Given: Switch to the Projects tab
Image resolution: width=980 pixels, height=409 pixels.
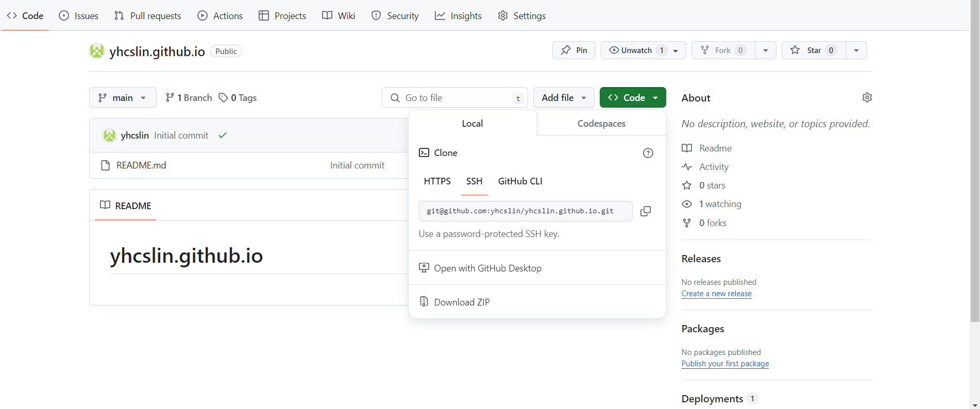Looking at the screenshot, I should [282, 15].
